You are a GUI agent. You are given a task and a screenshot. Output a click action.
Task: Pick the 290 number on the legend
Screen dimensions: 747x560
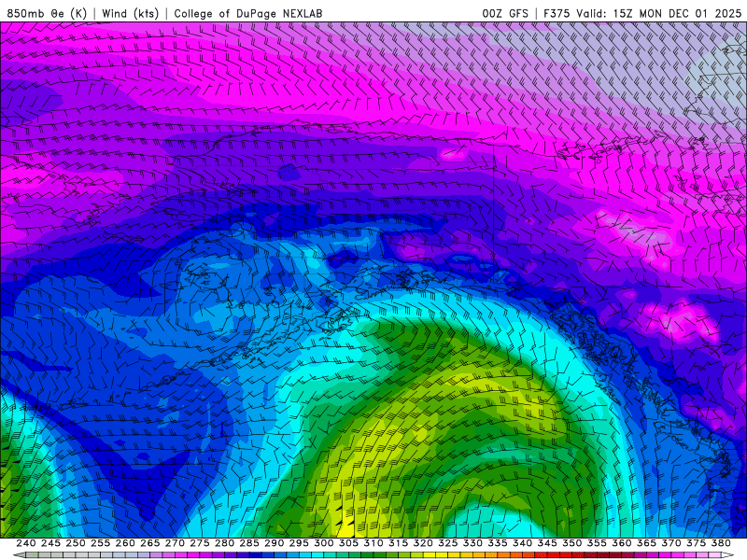274,543
